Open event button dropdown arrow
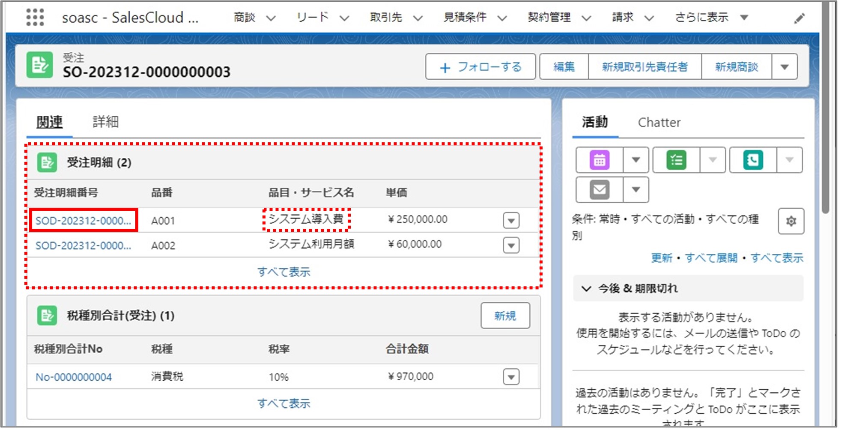The image size is (868, 430). coord(636,160)
